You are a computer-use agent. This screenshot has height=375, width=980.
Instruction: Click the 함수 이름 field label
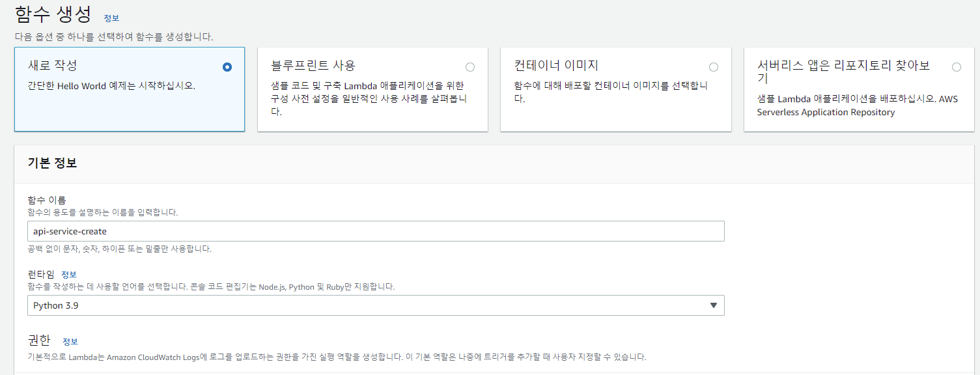pyautogui.click(x=47, y=200)
